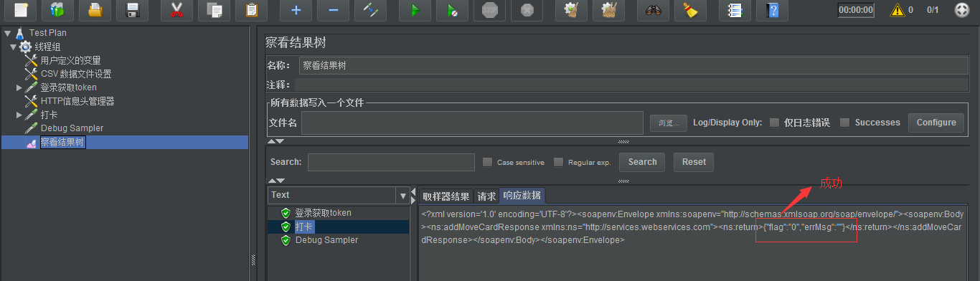Viewport: 980px width, 281px height.
Task: Click the Reset button
Action: (x=694, y=162)
